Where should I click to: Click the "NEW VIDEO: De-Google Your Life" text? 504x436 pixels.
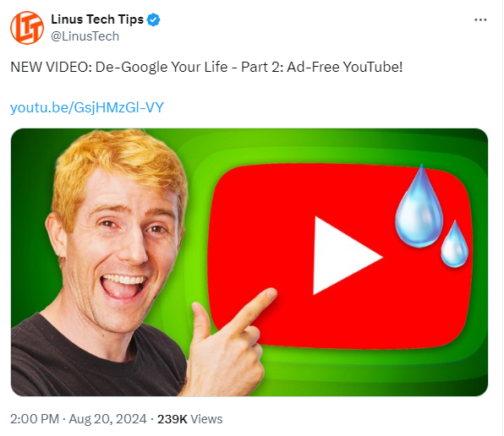(x=119, y=67)
